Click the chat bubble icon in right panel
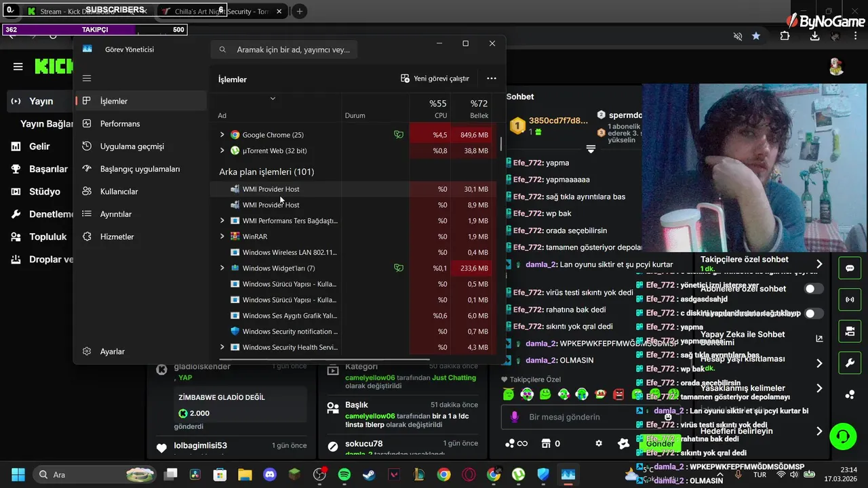This screenshot has width=868, height=488. (x=850, y=268)
